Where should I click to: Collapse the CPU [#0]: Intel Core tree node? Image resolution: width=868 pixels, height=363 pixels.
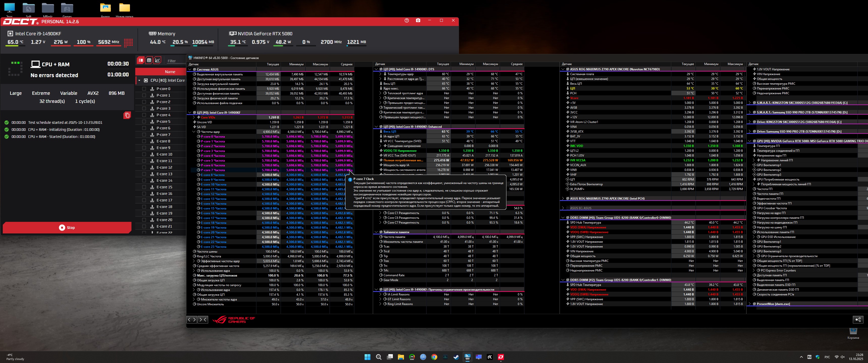139,80
